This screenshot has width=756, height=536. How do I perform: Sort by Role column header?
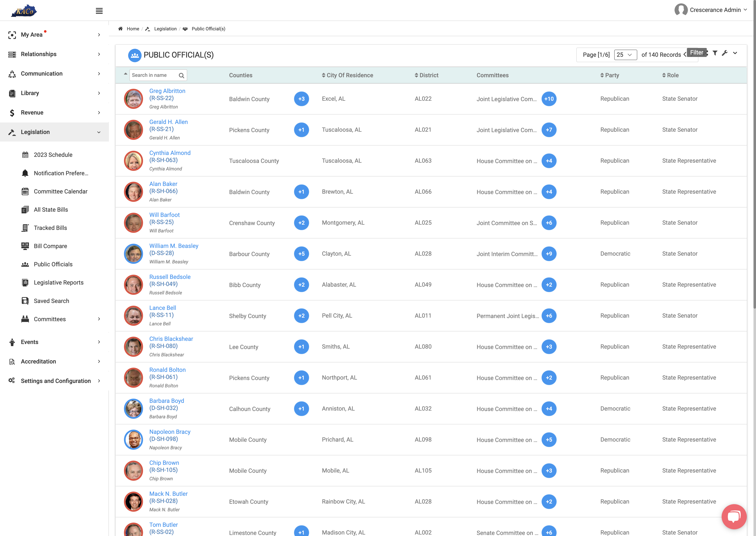click(670, 75)
